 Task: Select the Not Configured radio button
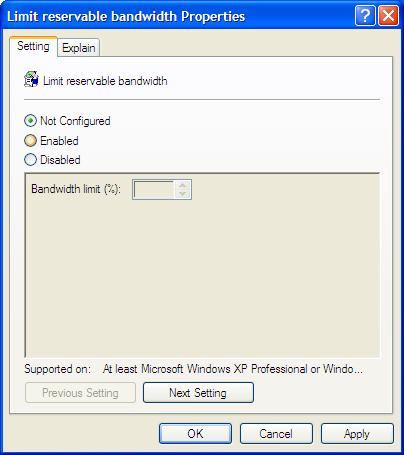[x=30, y=121]
